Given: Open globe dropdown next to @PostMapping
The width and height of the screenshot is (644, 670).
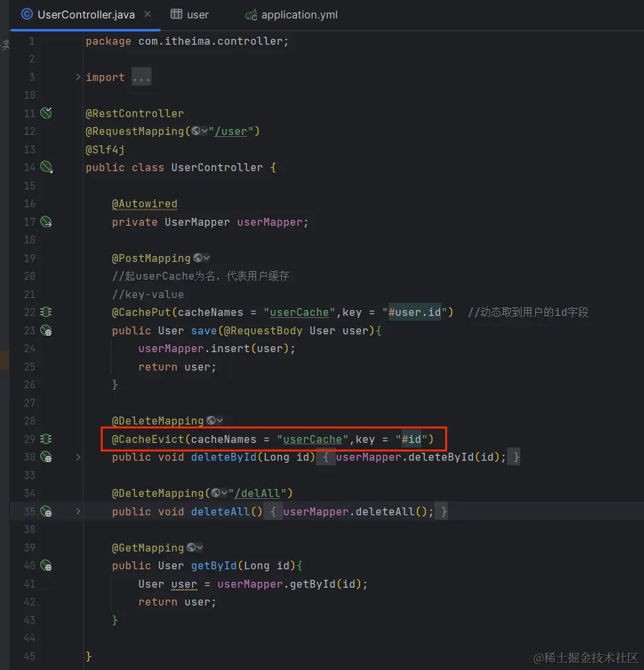Looking at the screenshot, I should (201, 257).
